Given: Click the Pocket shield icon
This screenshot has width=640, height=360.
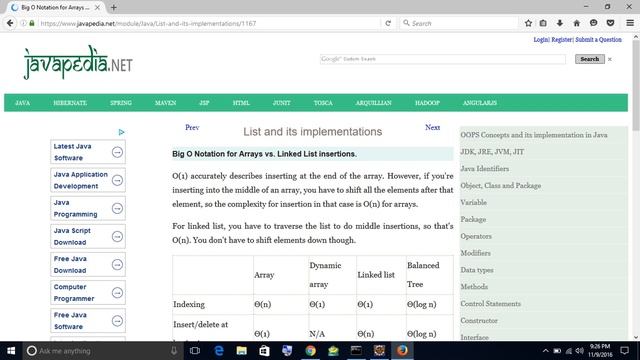Looking at the screenshot, I should pos(610,23).
